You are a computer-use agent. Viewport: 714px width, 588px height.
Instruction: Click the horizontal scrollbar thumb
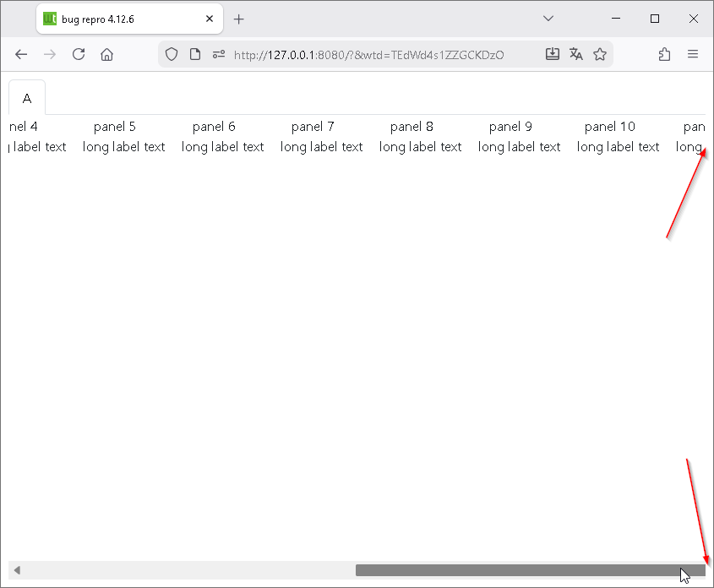(524, 570)
